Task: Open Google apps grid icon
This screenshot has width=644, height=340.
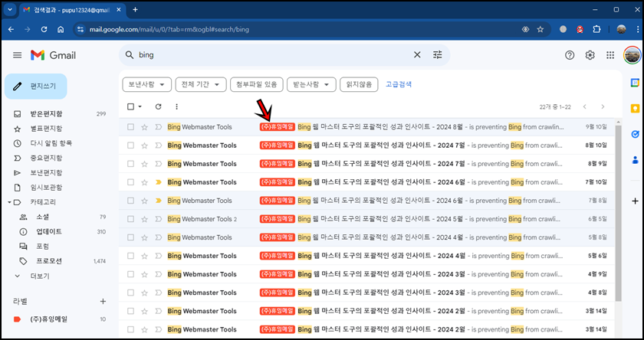Action: click(x=610, y=55)
